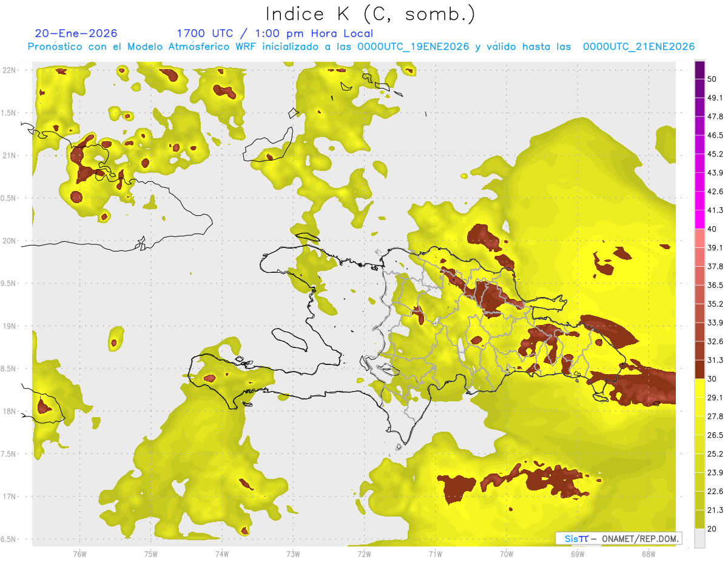Click the colorbar value "26.5"
The width and height of the screenshot is (728, 562).
715,435
